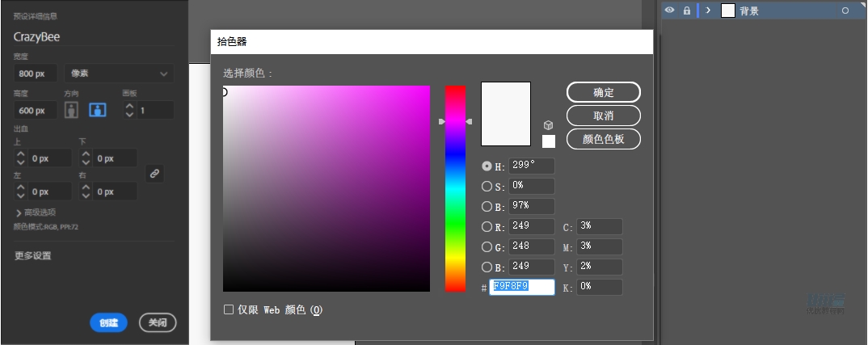Click 确定 to confirm color
Viewport: 868px width, 345px height.
[604, 92]
